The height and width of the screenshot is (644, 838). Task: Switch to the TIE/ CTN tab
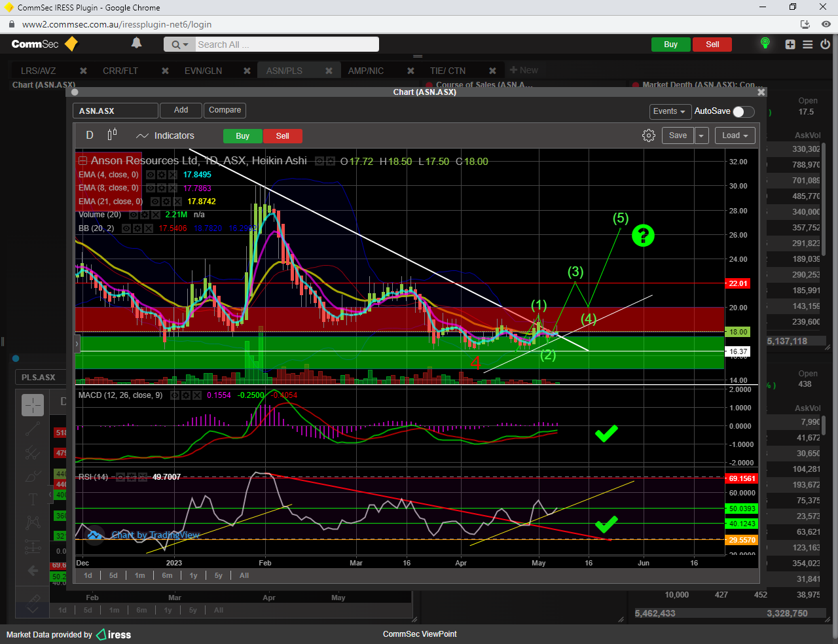(x=448, y=71)
